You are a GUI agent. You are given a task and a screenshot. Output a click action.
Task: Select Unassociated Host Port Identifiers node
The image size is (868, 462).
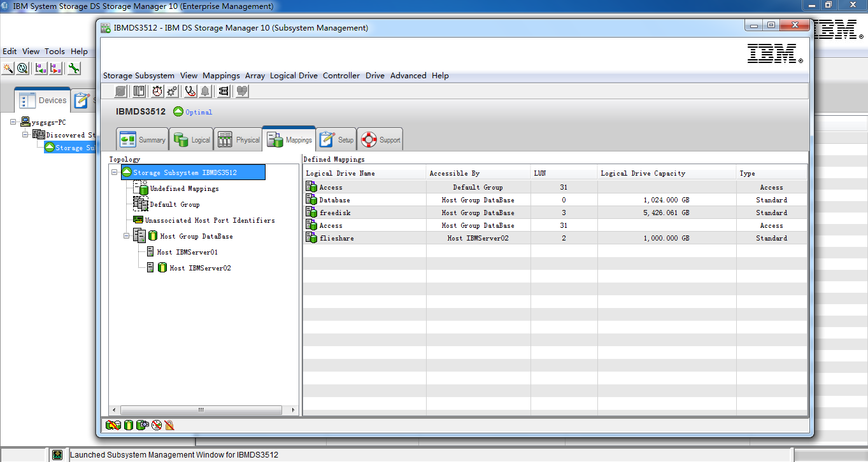click(x=210, y=220)
